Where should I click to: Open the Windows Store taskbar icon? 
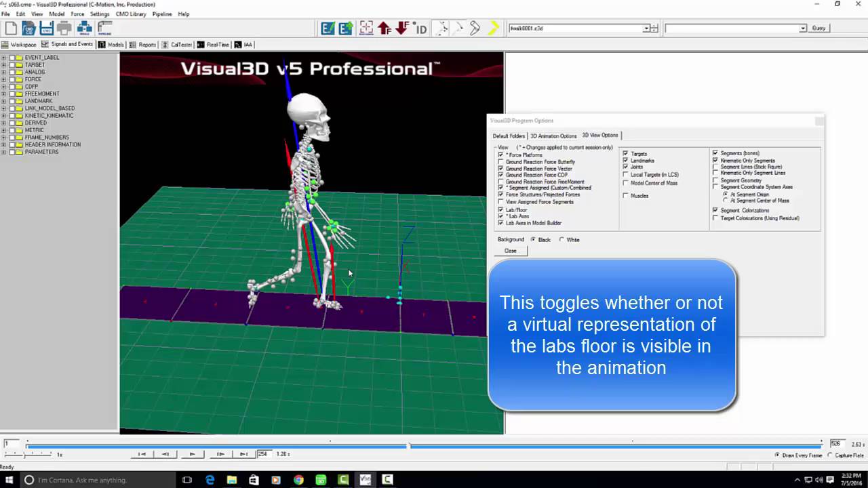click(x=254, y=480)
